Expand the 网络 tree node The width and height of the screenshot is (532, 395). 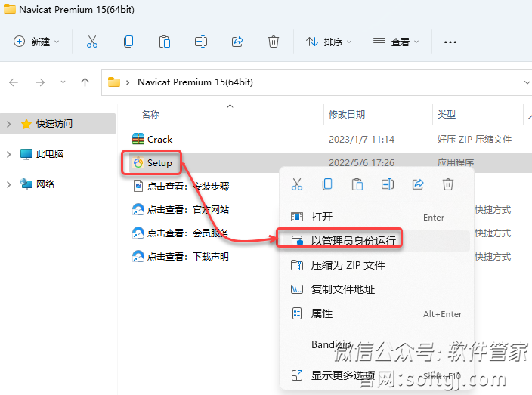click(9, 184)
